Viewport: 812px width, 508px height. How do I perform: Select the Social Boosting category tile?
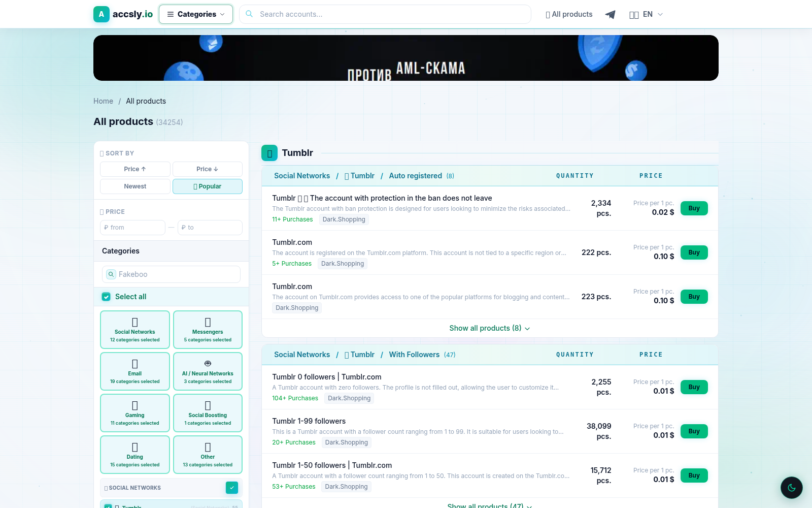[208, 413]
